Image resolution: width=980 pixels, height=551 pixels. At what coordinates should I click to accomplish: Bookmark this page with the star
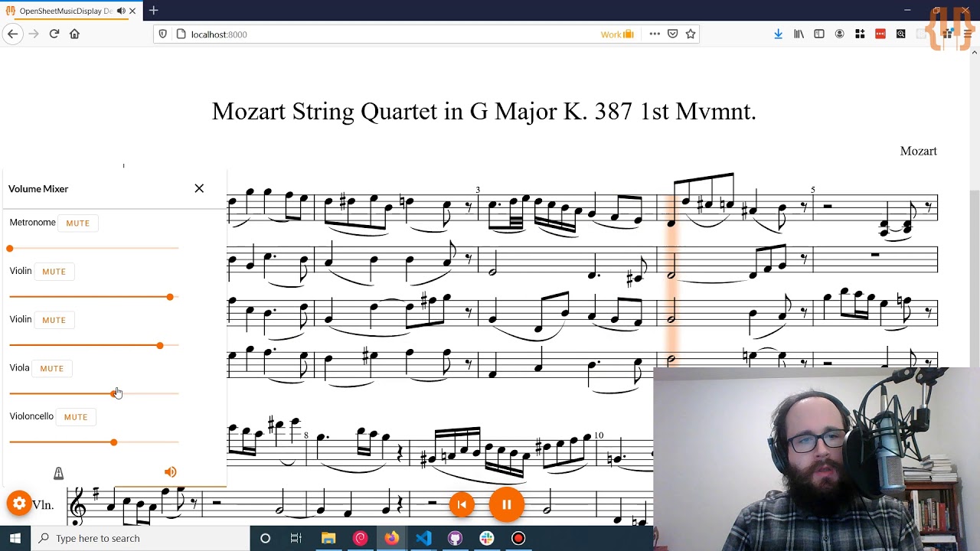click(691, 34)
